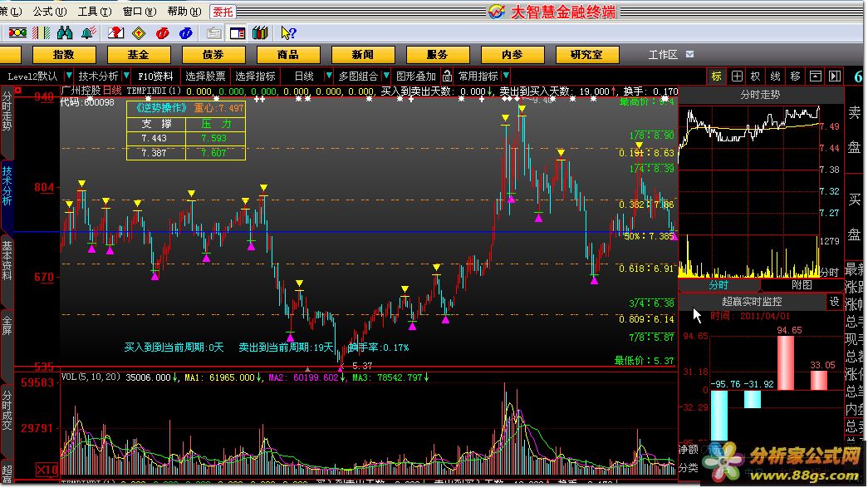This screenshot has width=868, height=488.
Task: Click the 基金 yellow button
Action: pos(139,55)
